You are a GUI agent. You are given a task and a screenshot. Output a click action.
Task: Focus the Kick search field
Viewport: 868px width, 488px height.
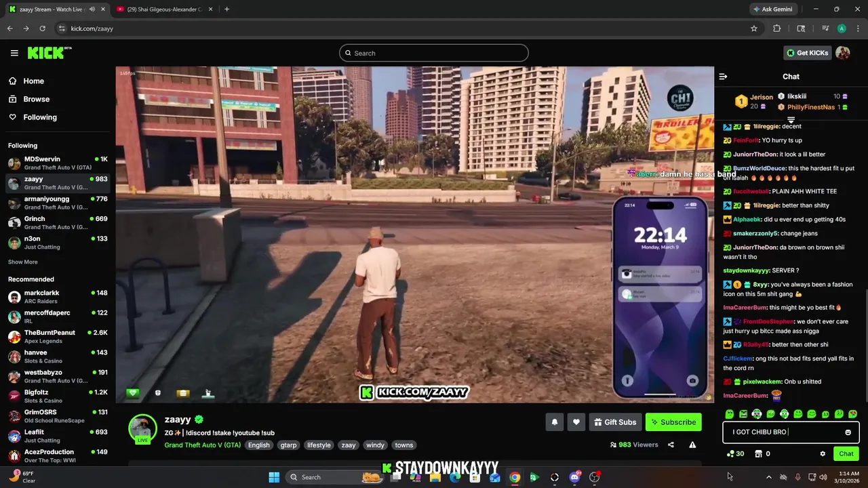434,53
